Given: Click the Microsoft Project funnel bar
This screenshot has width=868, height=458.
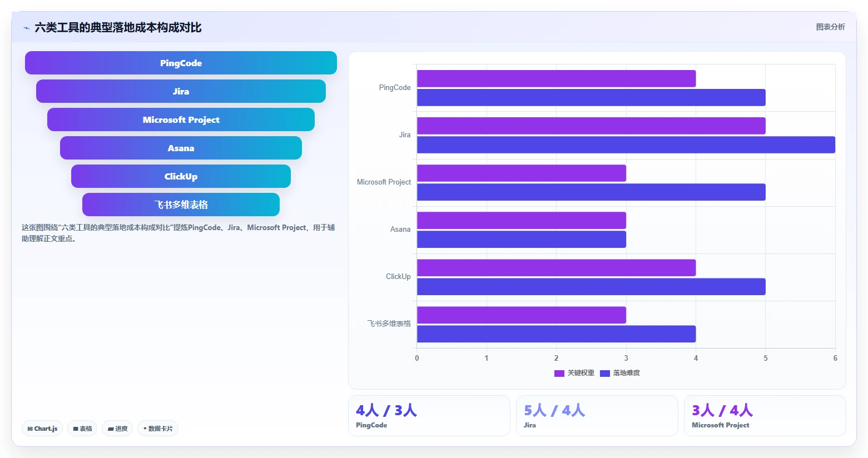Looking at the screenshot, I should 181,120.
